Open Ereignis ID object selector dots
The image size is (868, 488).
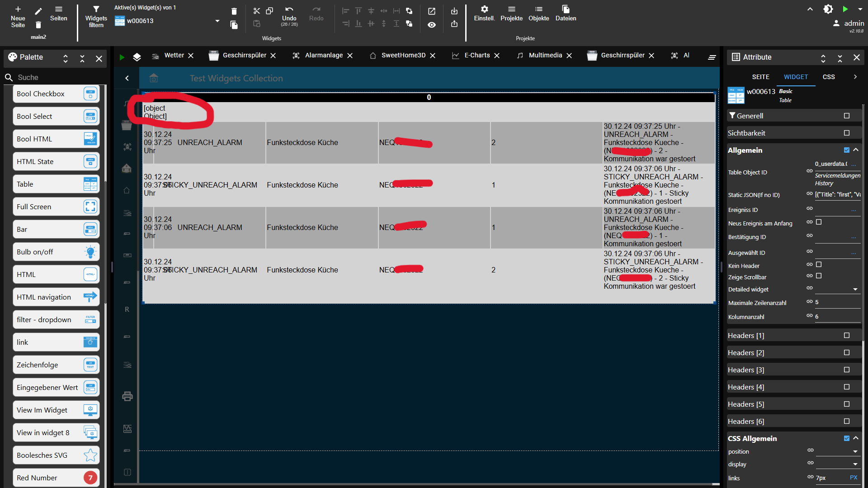854,210
